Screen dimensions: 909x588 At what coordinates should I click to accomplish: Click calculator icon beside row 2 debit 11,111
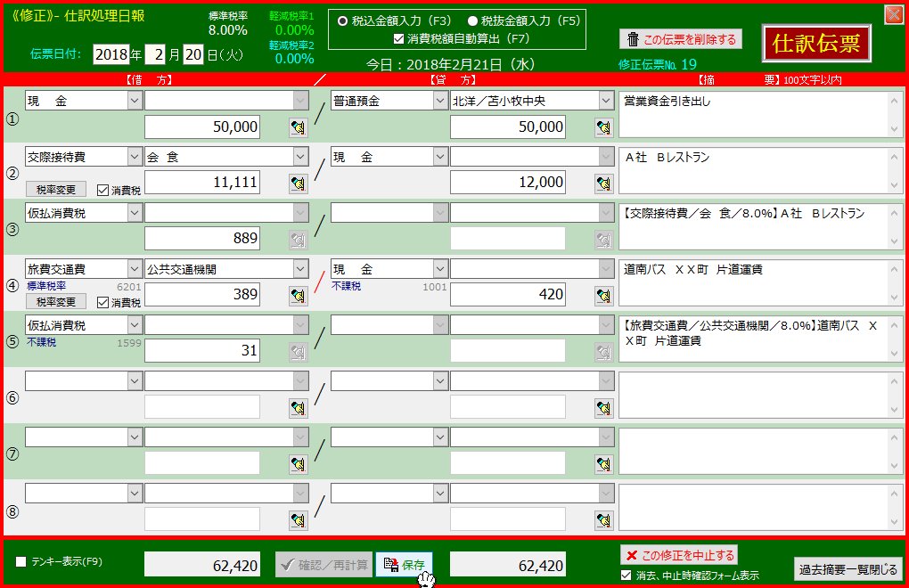point(297,184)
